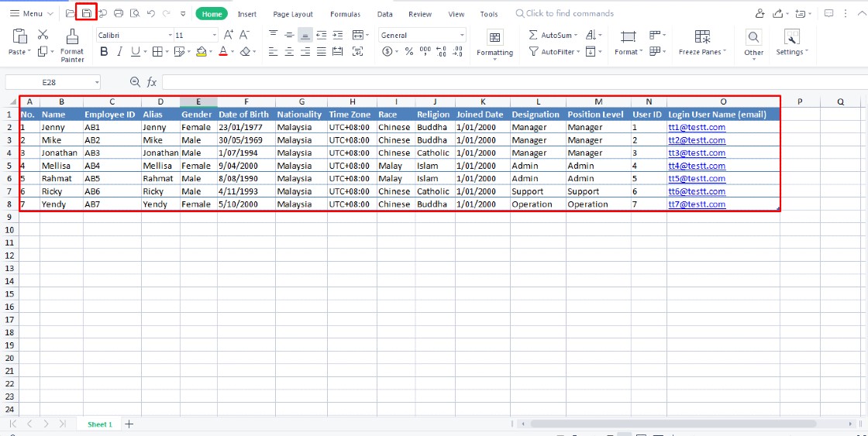Image resolution: width=868 pixels, height=436 pixels.
Task: Click the AutoSum sigma icon
Action: pos(533,35)
